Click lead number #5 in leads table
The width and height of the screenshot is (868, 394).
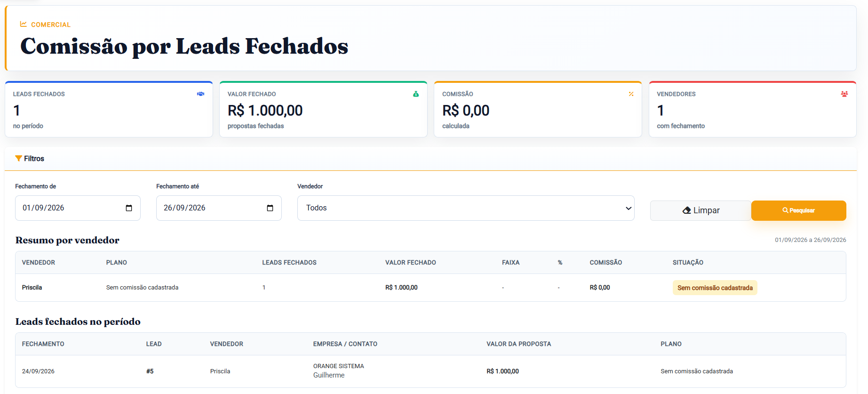point(150,371)
